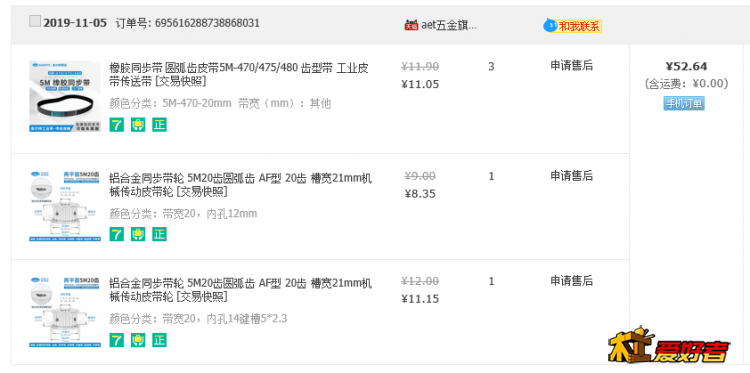Open the 橡胶同步带 5M-470 product title link
This screenshot has height=373, width=750.
pos(239,75)
